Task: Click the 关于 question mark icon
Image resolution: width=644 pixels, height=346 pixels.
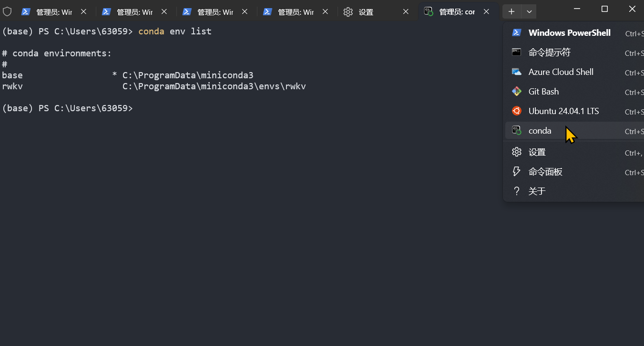Action: point(516,190)
